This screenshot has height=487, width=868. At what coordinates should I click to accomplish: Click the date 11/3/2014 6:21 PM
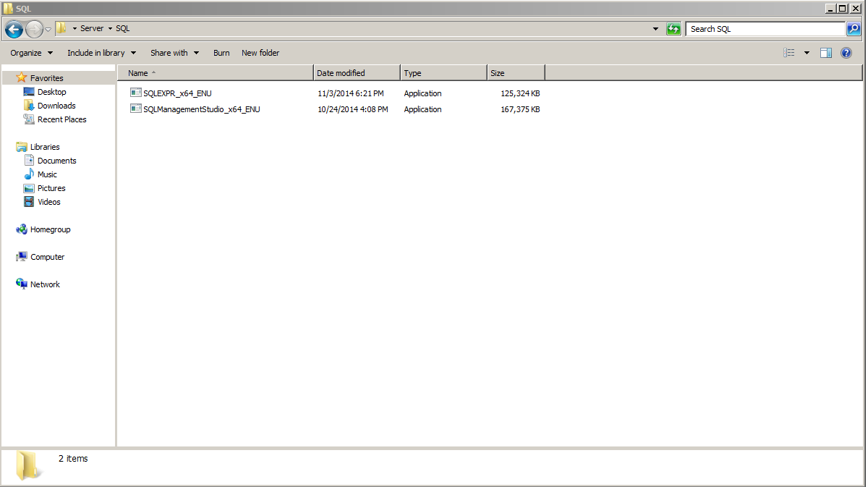(351, 93)
